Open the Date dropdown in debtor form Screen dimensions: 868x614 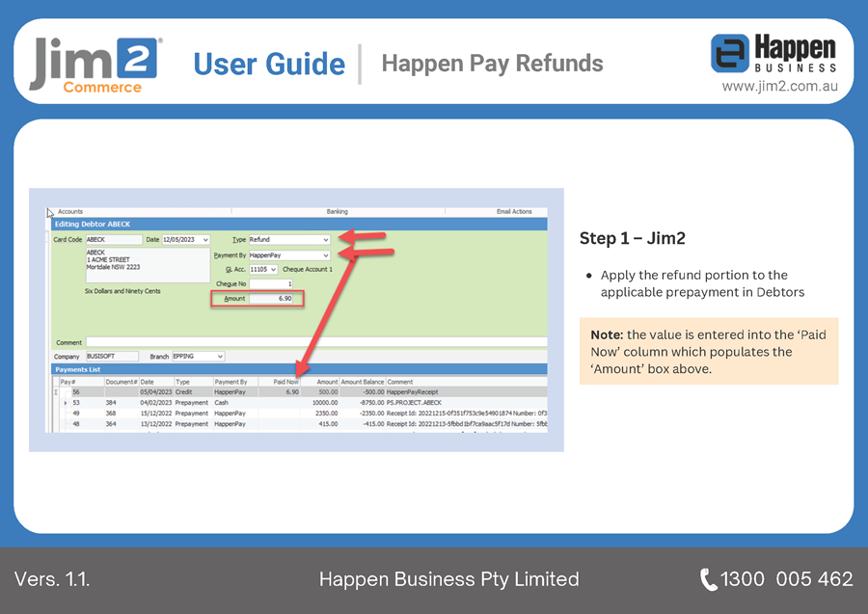pos(205,239)
